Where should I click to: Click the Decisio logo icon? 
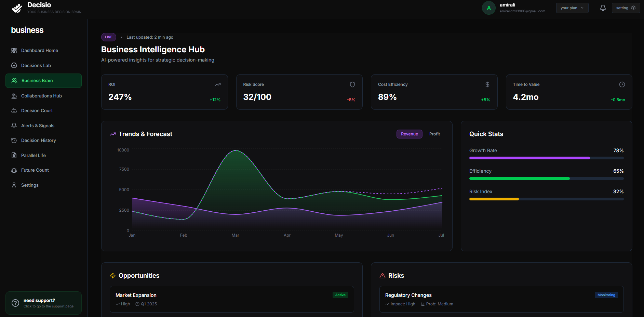17,8
